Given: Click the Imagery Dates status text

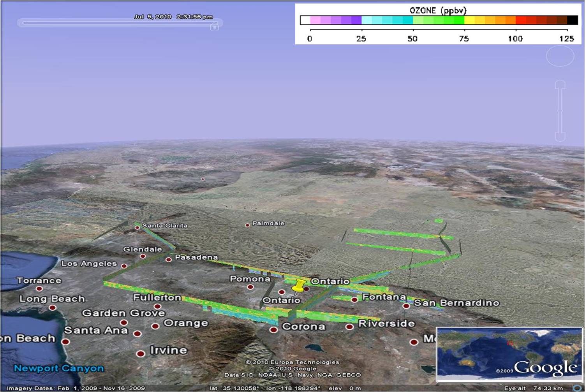Looking at the screenshot, I should (76, 388).
